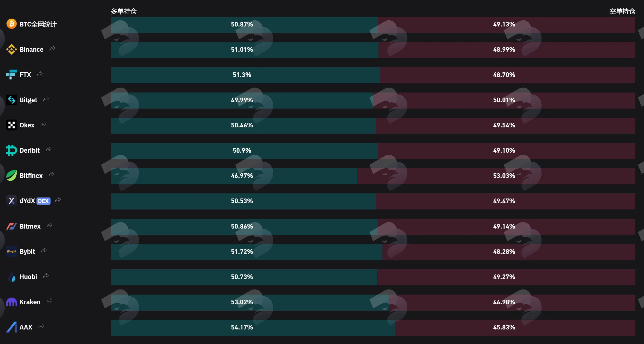Image resolution: width=644 pixels, height=344 pixels.
Task: Click the Bitmex logo icon
Action: point(11,226)
